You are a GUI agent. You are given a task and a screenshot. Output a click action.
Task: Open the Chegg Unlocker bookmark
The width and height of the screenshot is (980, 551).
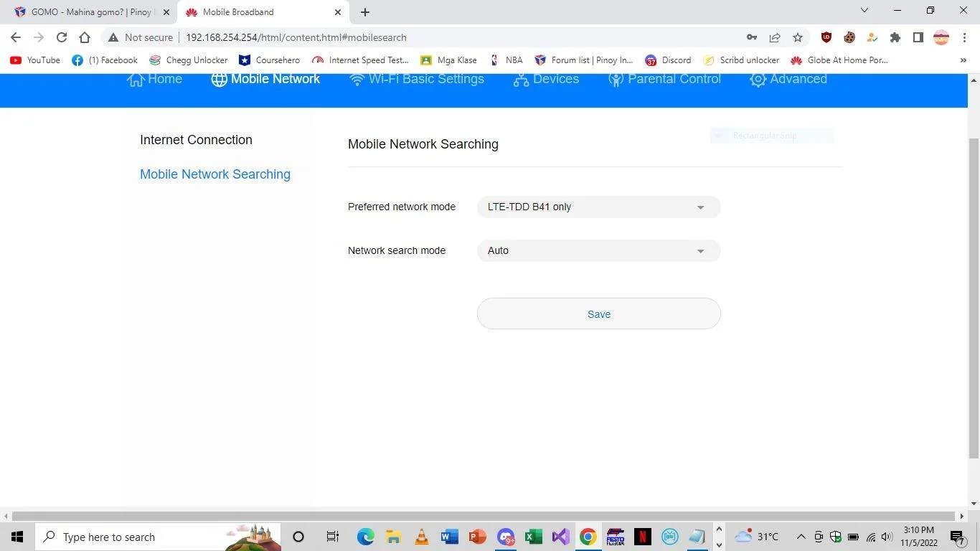coord(189,60)
